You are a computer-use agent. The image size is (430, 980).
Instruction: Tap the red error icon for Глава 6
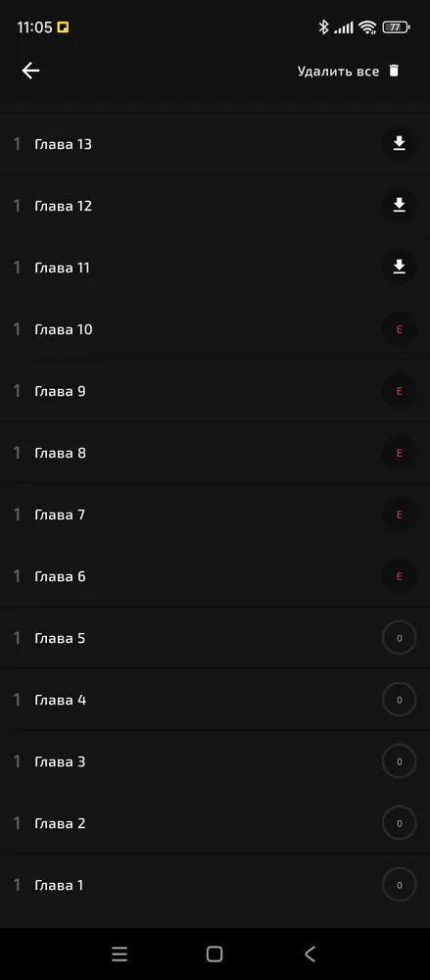coord(400,576)
